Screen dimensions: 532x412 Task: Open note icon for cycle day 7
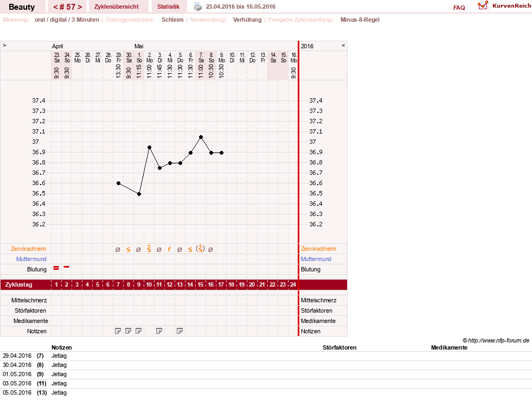[x=118, y=331]
